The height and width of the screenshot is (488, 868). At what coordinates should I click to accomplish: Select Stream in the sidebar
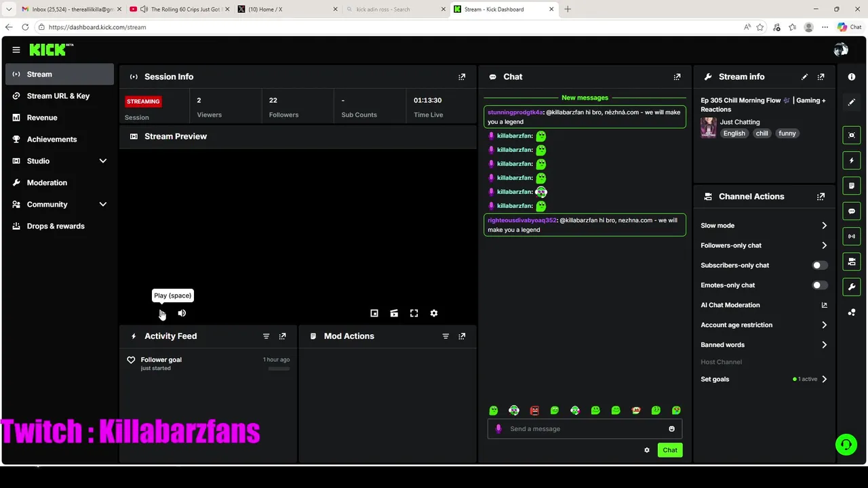[60, 74]
